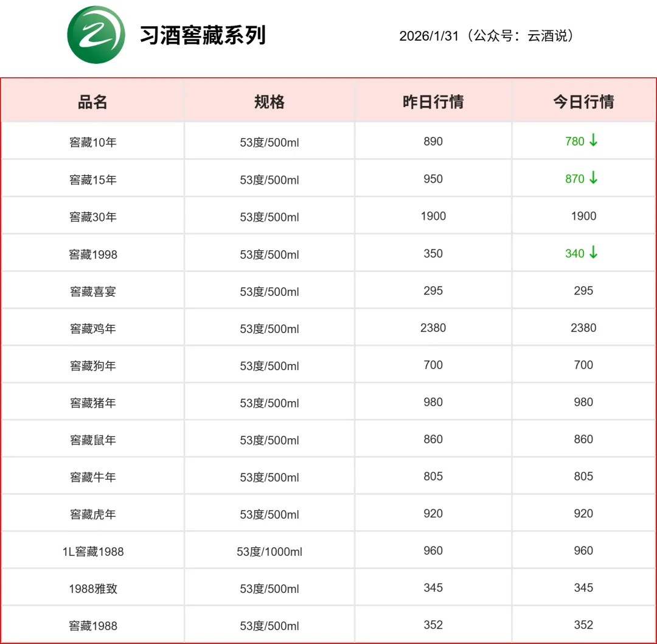Click the green down arrow beside 780

tap(593, 140)
